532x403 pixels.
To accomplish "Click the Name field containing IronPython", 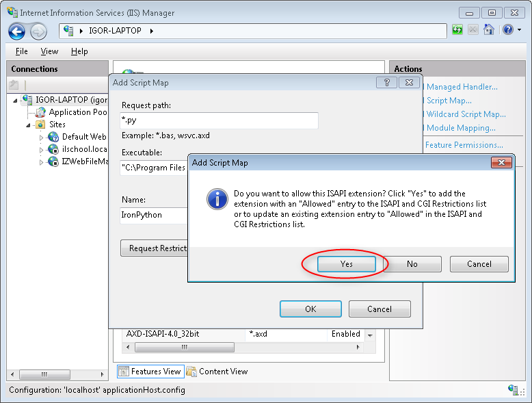I will tap(154, 215).
